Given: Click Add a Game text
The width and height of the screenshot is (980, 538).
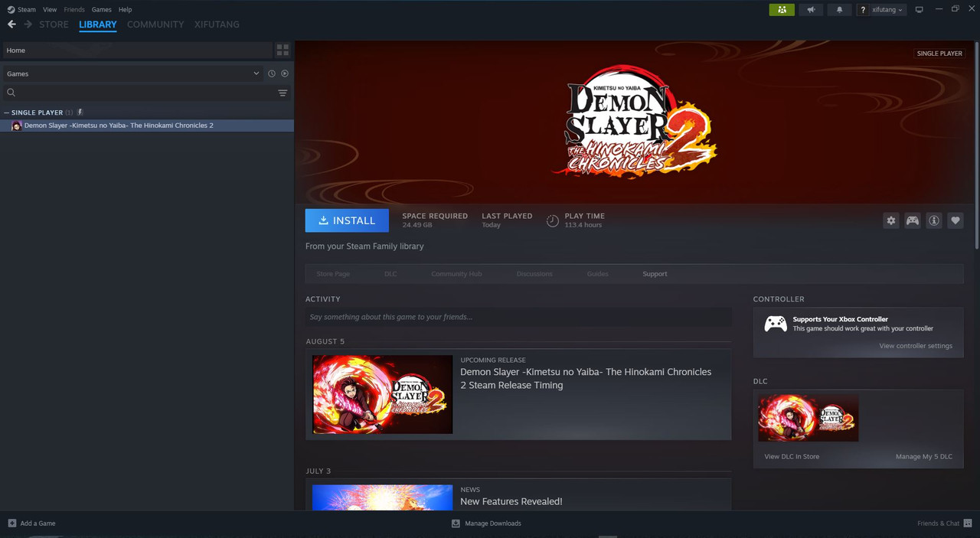Looking at the screenshot, I should click(38, 523).
